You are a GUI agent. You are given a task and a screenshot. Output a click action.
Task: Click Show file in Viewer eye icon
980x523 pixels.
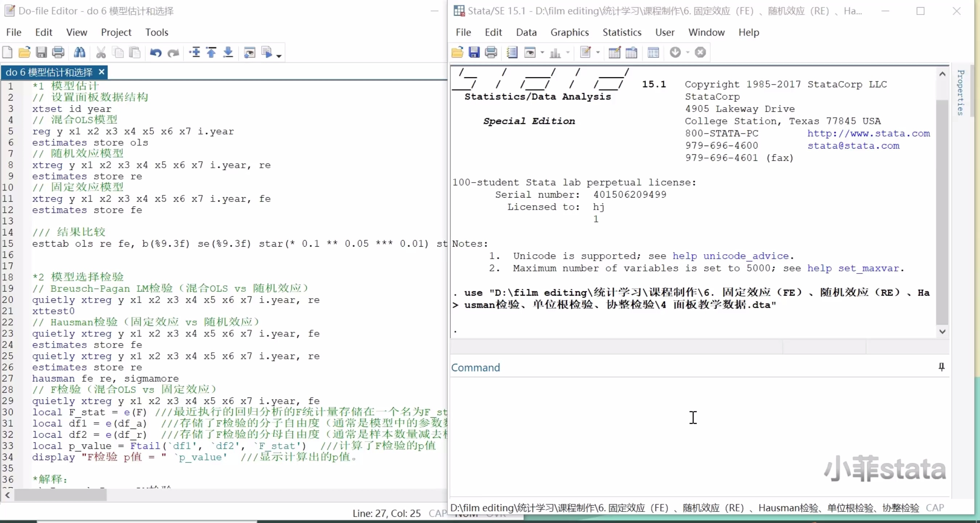tap(250, 52)
